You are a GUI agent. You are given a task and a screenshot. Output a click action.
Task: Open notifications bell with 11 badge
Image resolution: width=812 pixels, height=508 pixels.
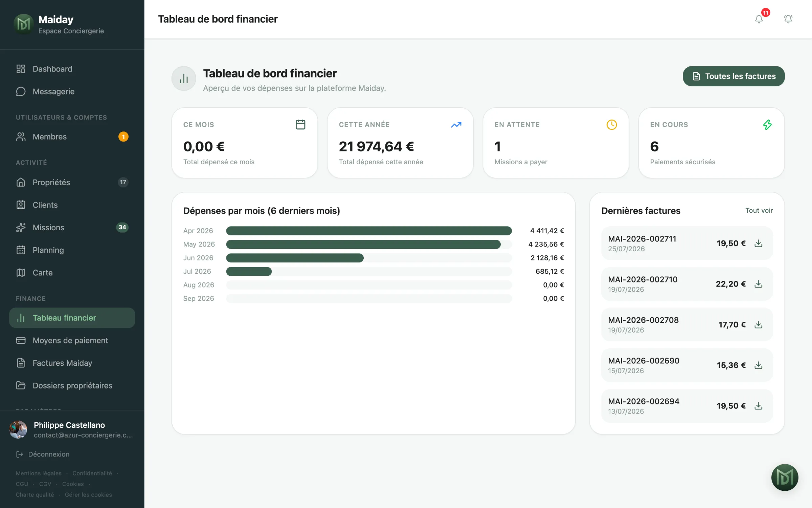click(759, 19)
